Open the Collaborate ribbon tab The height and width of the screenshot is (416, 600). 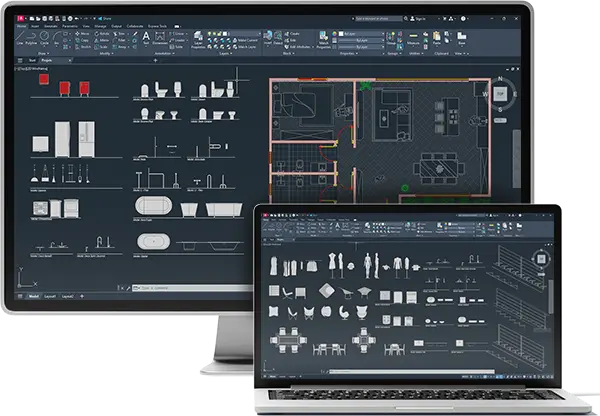(135, 26)
